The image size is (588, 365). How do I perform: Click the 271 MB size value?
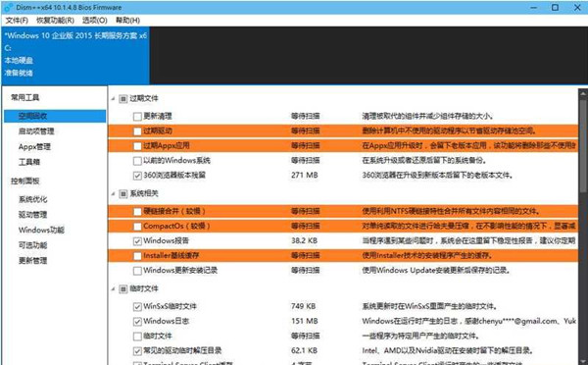tap(305, 176)
